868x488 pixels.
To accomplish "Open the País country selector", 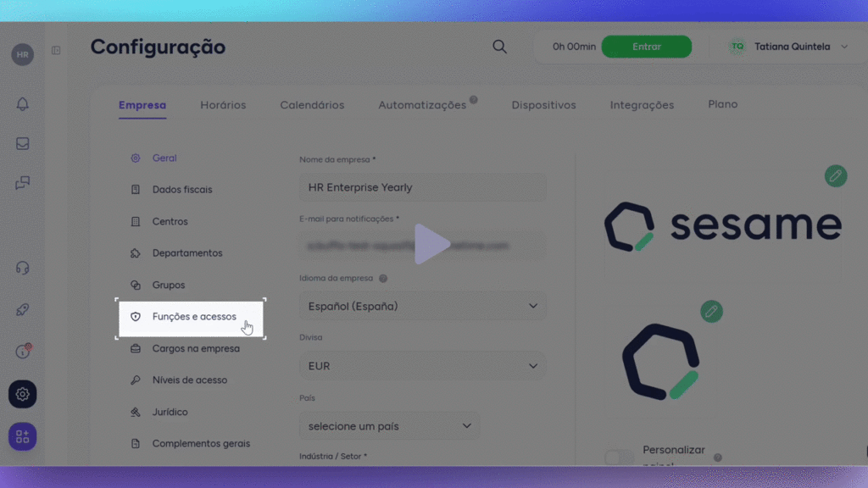I will (x=390, y=426).
